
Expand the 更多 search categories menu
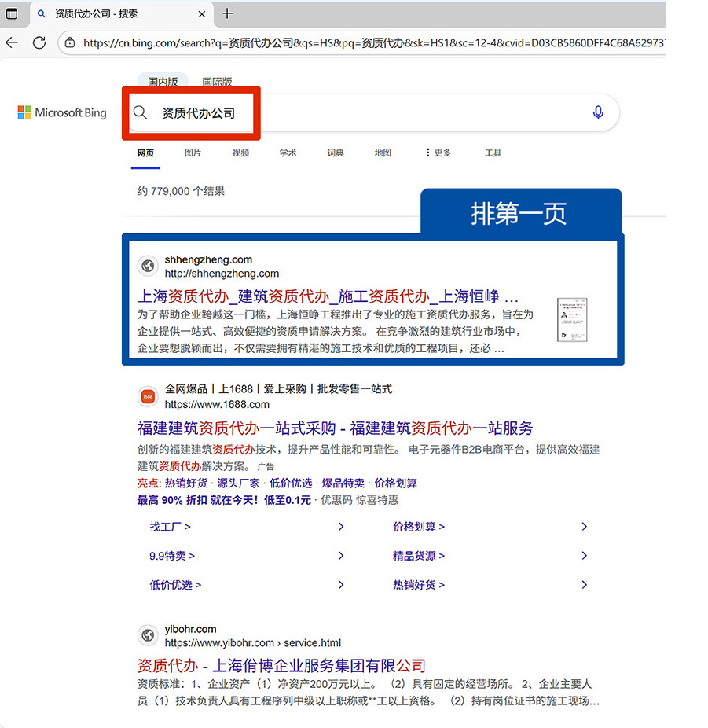(438, 153)
